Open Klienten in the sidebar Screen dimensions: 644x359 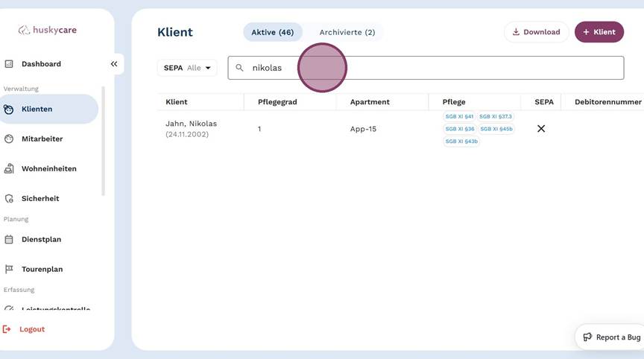coord(48,109)
